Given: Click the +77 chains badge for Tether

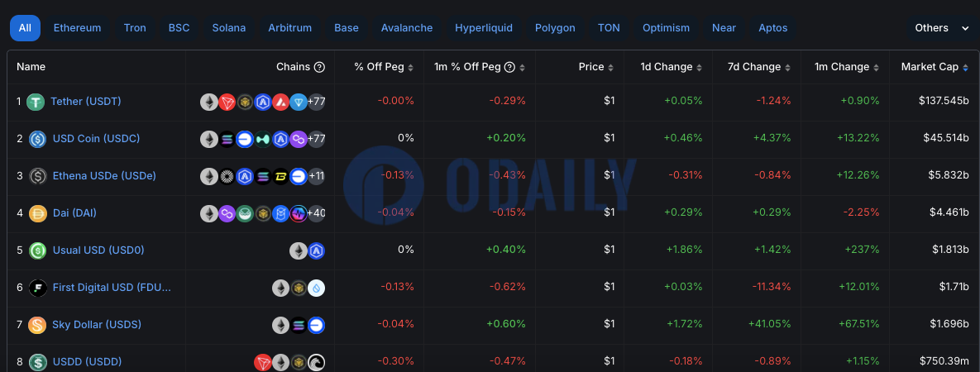Looking at the screenshot, I should 316,102.
